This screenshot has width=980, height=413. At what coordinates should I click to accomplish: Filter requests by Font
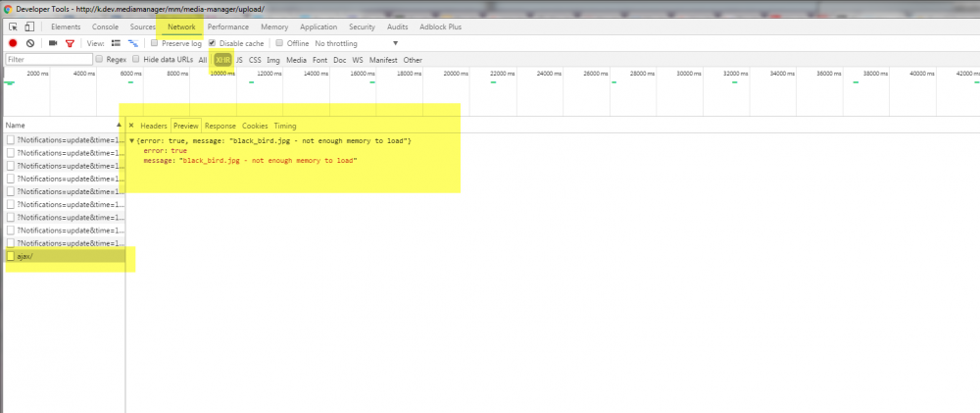point(320,60)
